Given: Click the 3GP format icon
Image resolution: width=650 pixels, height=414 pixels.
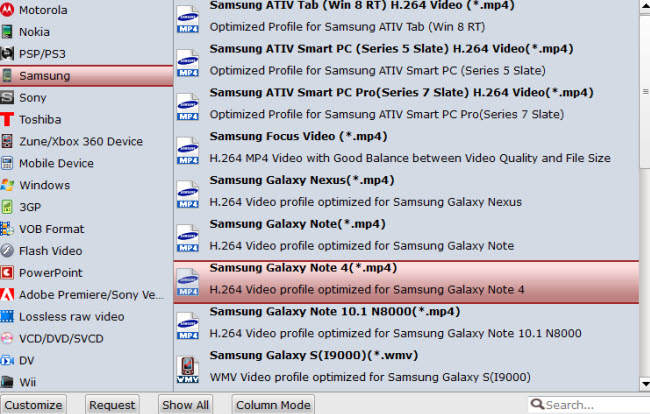Looking at the screenshot, I should (7, 207).
